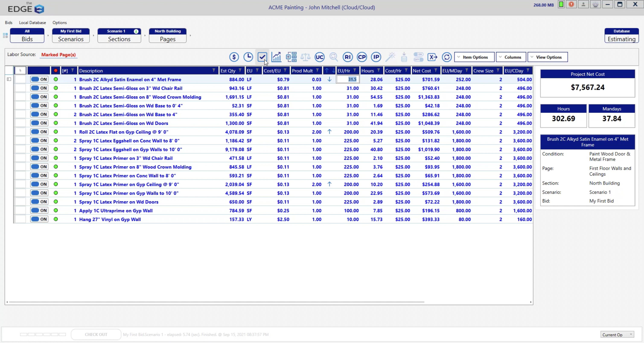Image resolution: width=644 pixels, height=343 pixels.
Task: Click the user profile icon in title bar
Action: tap(583, 4)
